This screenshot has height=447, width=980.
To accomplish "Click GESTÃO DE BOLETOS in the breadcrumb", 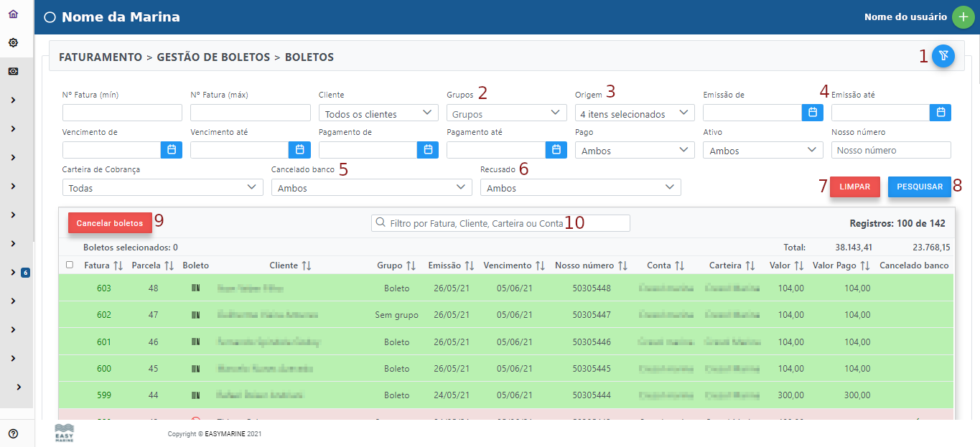I will tap(213, 57).
